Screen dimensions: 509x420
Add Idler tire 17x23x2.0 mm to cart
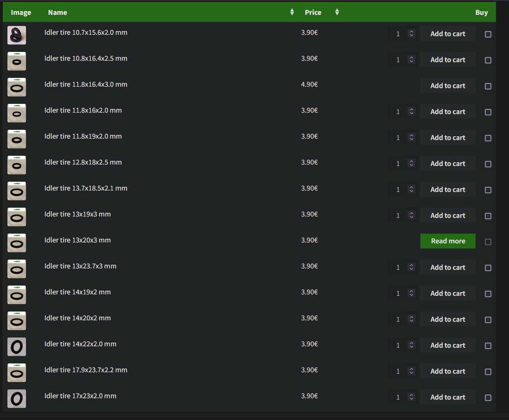(x=448, y=397)
